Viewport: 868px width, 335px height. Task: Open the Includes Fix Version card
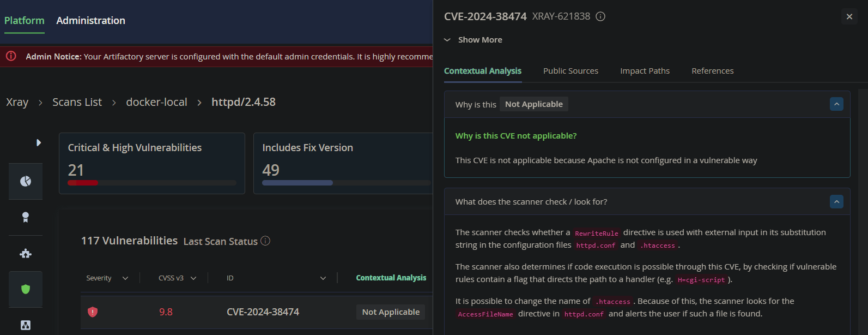pyautogui.click(x=343, y=163)
